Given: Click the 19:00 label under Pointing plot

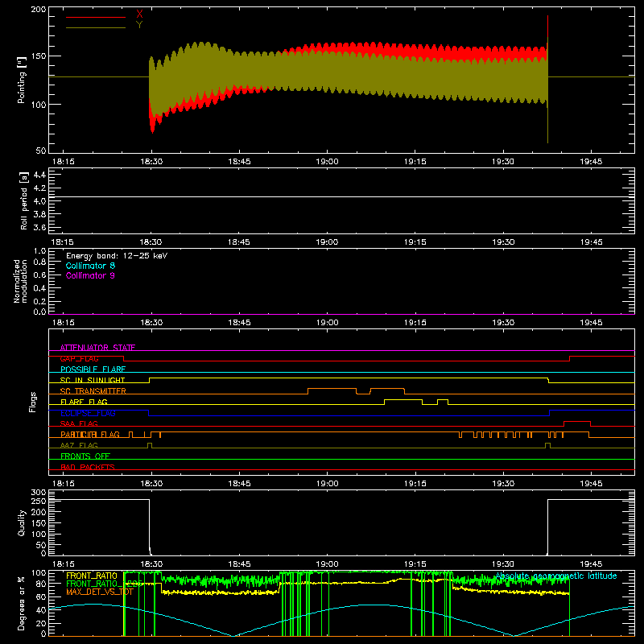Looking at the screenshot, I should pyautogui.click(x=328, y=162).
